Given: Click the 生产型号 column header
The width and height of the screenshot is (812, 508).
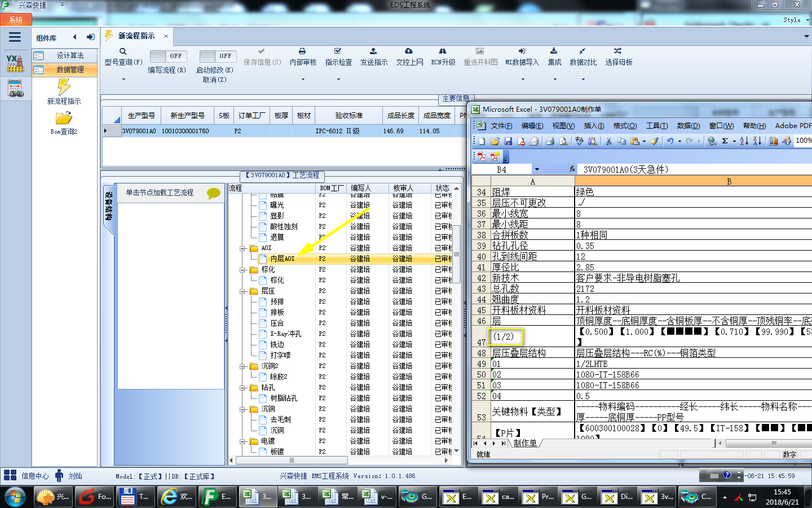Looking at the screenshot, I should tap(141, 115).
